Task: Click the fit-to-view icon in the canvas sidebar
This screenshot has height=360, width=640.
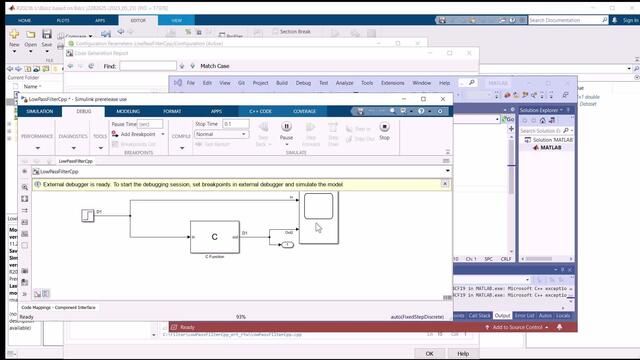Action: [25, 199]
